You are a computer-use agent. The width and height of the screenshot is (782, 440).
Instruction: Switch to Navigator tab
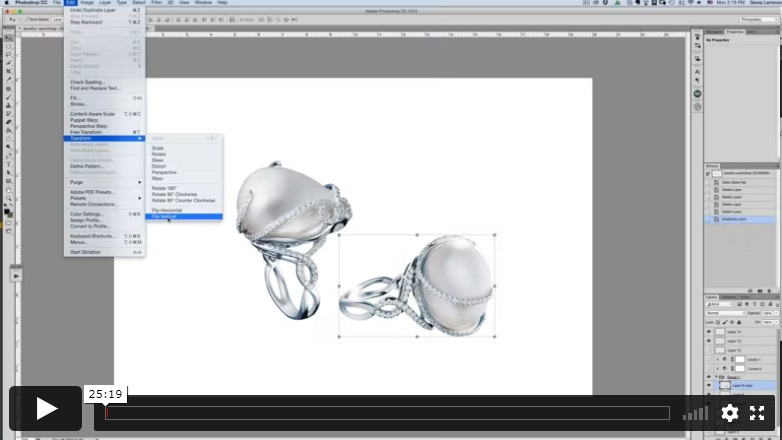(714, 32)
